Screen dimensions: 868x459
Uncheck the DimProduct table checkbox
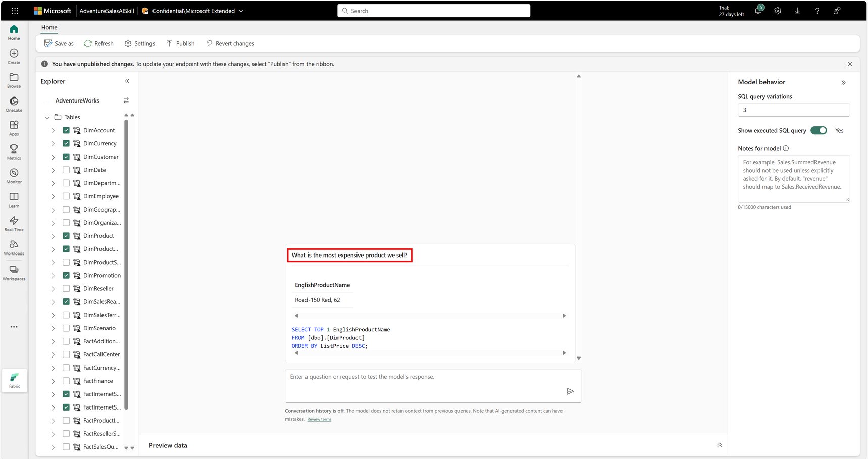66,235
